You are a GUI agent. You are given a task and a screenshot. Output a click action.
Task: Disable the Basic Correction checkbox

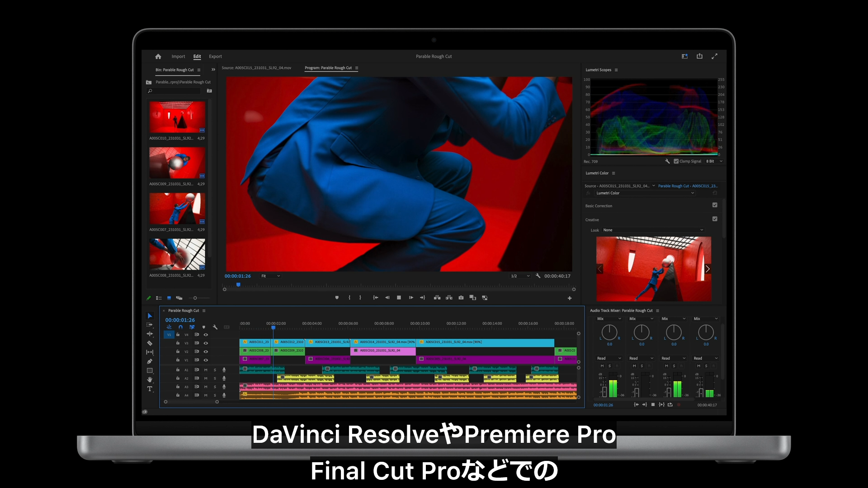pyautogui.click(x=715, y=205)
